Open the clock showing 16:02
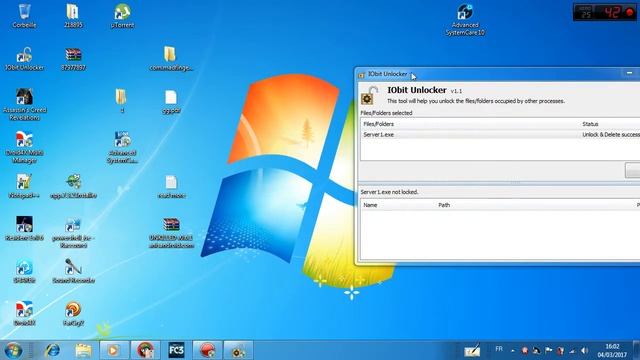Image resolution: width=640 pixels, height=360 pixels. coord(612,351)
